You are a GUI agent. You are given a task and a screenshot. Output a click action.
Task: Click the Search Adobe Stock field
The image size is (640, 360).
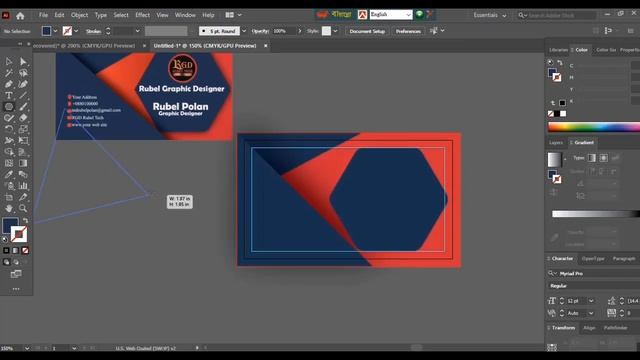(557, 15)
